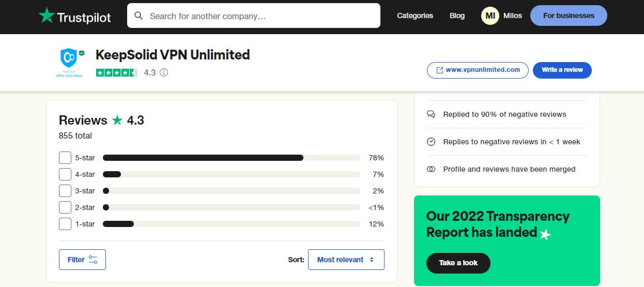Click 'Profile and reviews have been merged' text

[x=509, y=169]
